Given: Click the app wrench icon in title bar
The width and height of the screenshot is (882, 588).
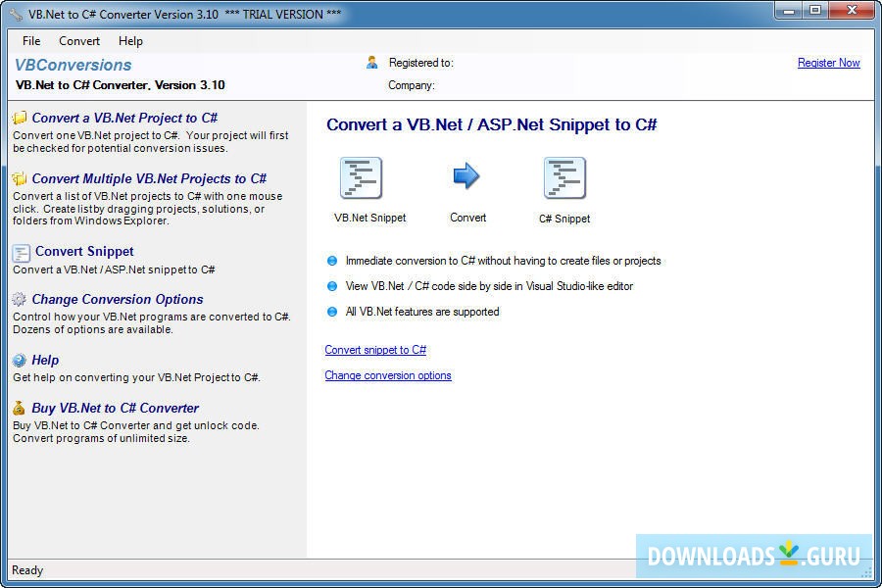Looking at the screenshot, I should (x=17, y=14).
